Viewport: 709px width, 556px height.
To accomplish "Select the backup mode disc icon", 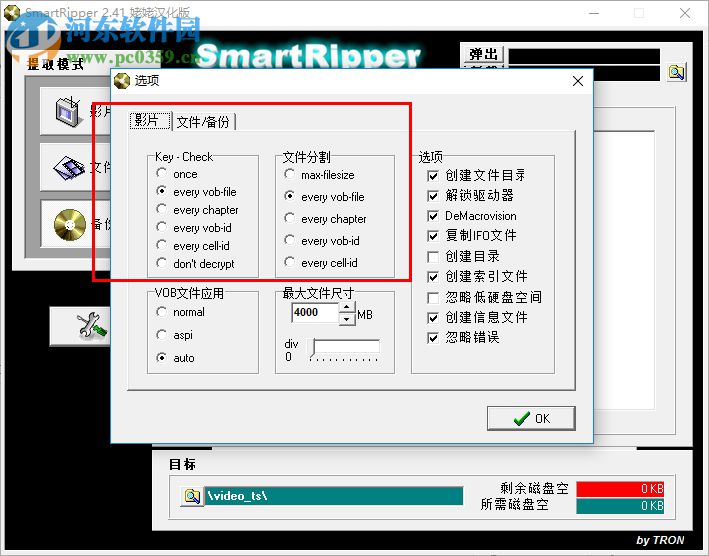I will tap(70, 225).
